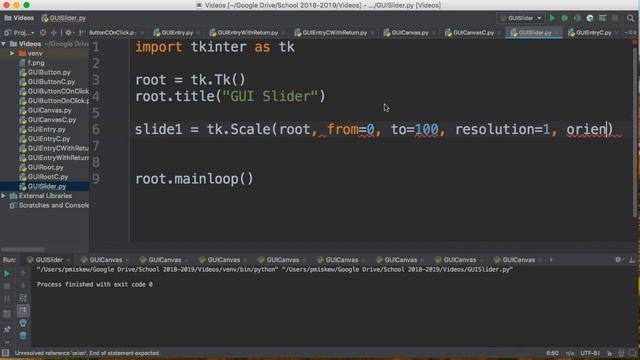640x360 pixels.
Task: Click the Run panel's stop square icon
Action: [x=7, y=286]
